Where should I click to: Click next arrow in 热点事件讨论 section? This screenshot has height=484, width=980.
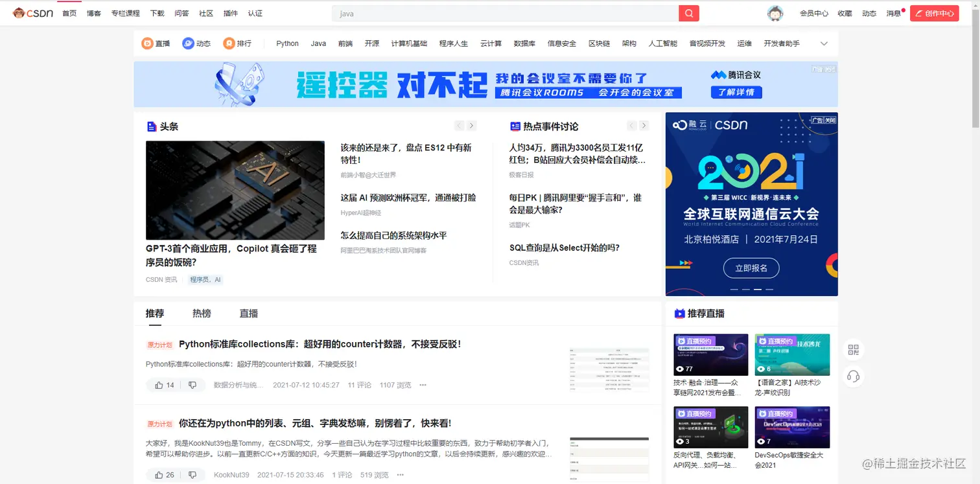(x=644, y=126)
